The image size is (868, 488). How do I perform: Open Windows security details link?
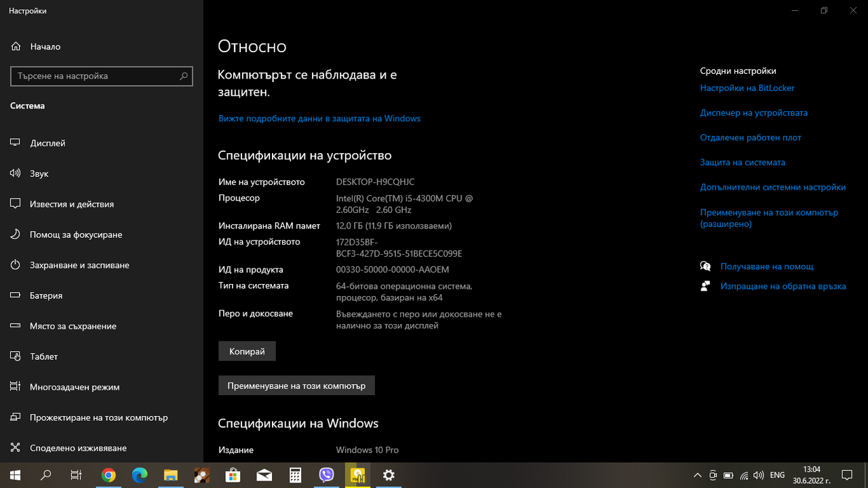coord(319,119)
